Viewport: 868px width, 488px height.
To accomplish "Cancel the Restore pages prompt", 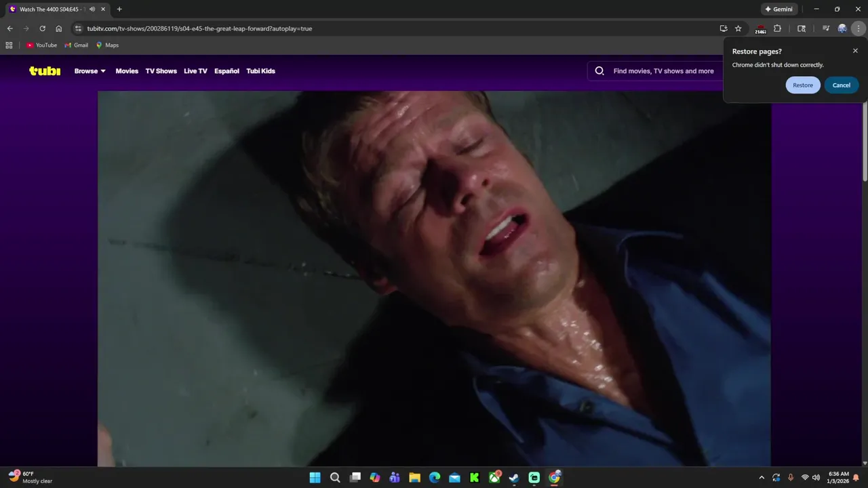I will pos(842,85).
